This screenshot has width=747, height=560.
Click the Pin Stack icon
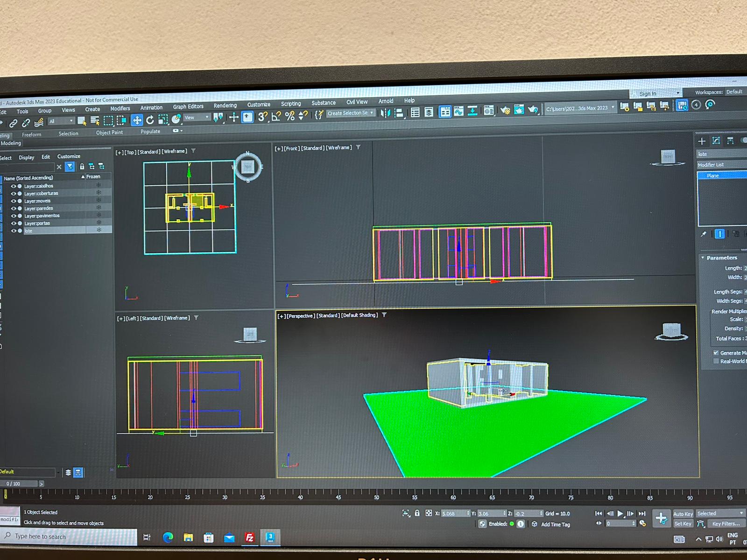[704, 234]
